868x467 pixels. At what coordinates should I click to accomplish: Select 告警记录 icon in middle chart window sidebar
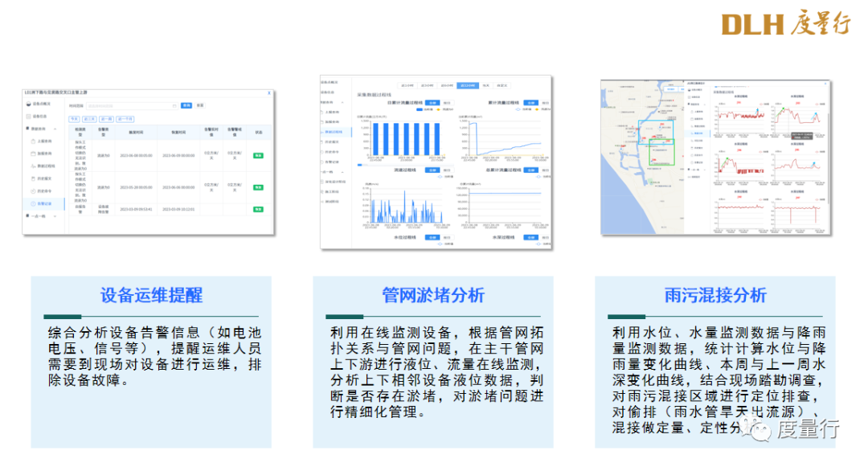tap(321, 162)
